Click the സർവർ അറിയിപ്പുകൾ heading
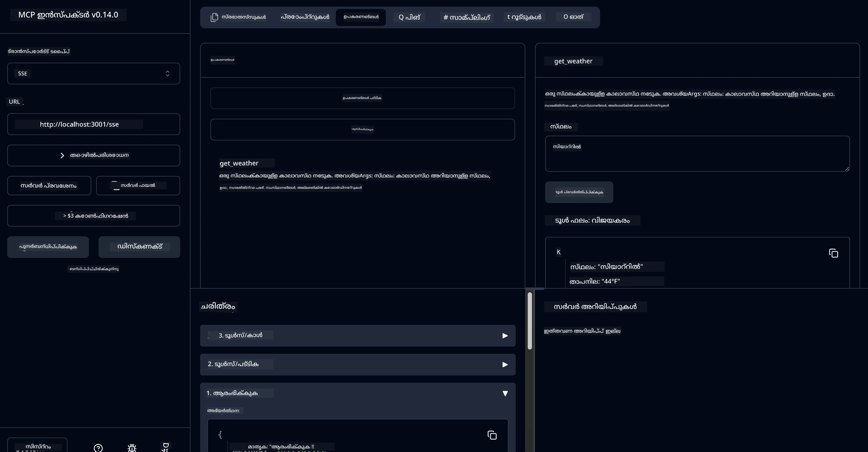This screenshot has width=868, height=452. click(x=595, y=307)
